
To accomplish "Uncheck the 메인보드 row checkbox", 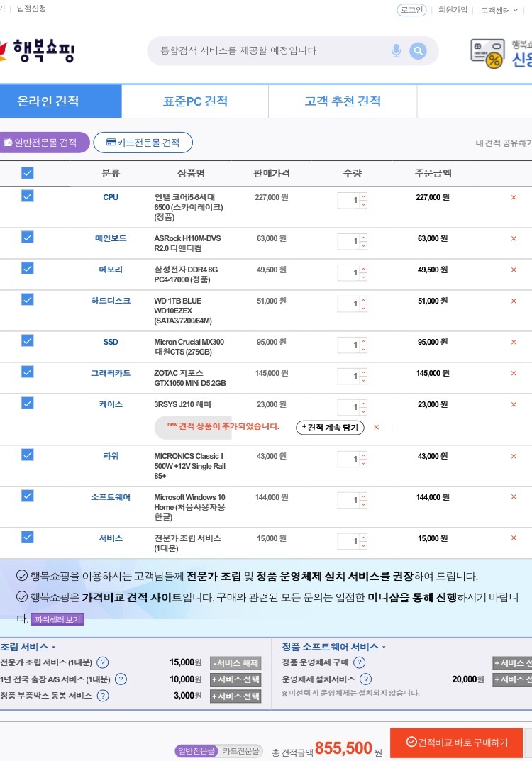I will (27, 238).
